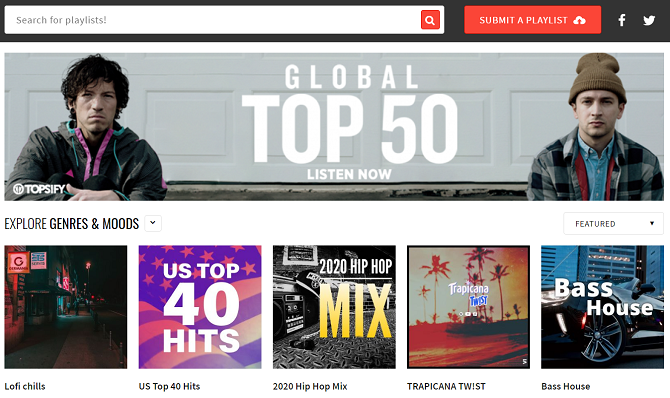Screen dimensions: 670x398
Task: Click the '2020 Hip Hop Mix' title
Action: tap(310, 386)
